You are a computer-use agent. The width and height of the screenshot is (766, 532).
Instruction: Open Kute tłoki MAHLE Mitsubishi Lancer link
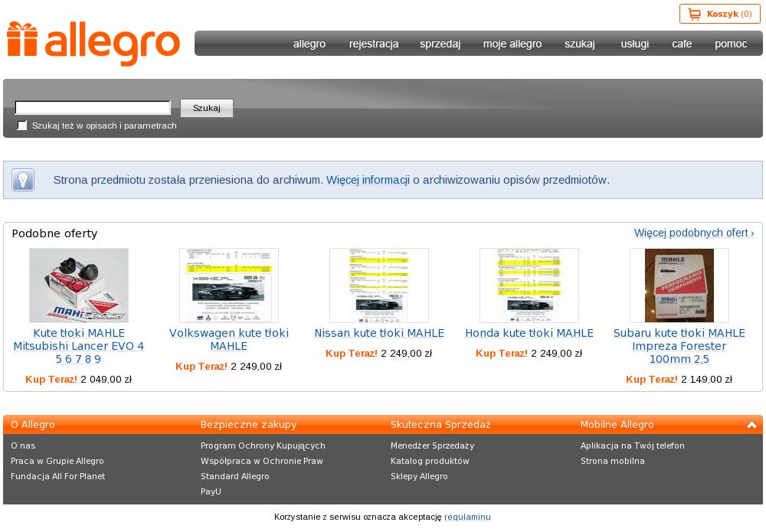[79, 346]
